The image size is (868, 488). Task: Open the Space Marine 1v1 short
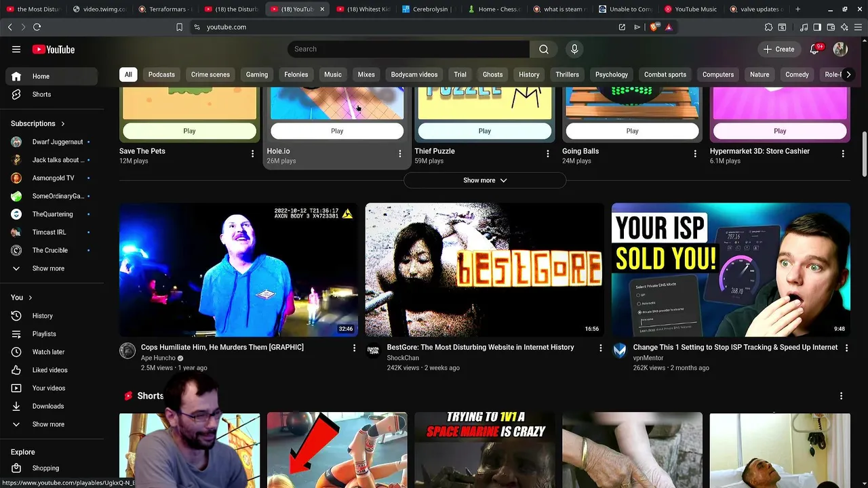point(484,450)
